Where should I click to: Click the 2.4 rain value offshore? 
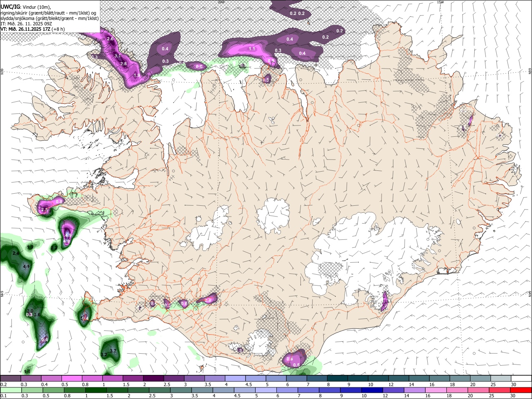pos(16,253)
